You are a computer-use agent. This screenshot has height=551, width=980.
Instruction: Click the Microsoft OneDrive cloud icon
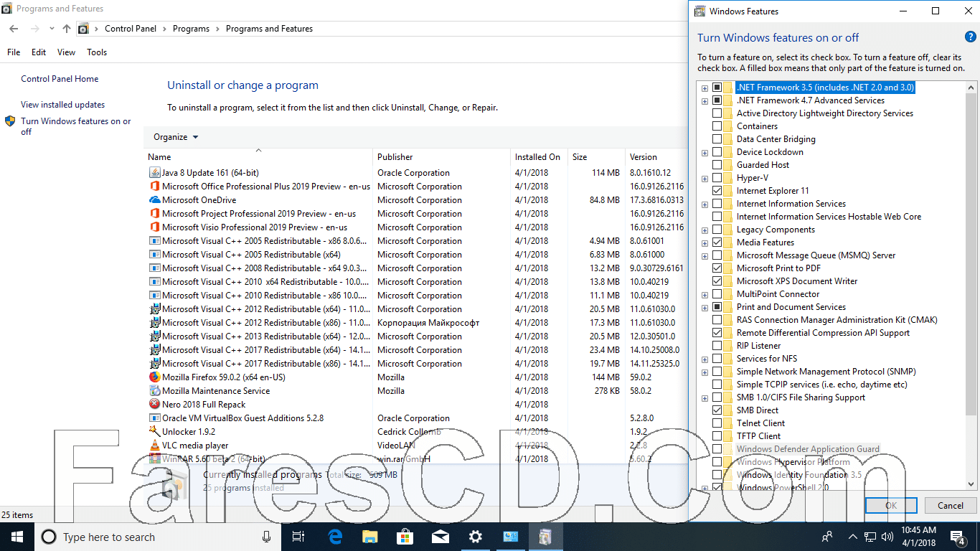click(x=154, y=200)
